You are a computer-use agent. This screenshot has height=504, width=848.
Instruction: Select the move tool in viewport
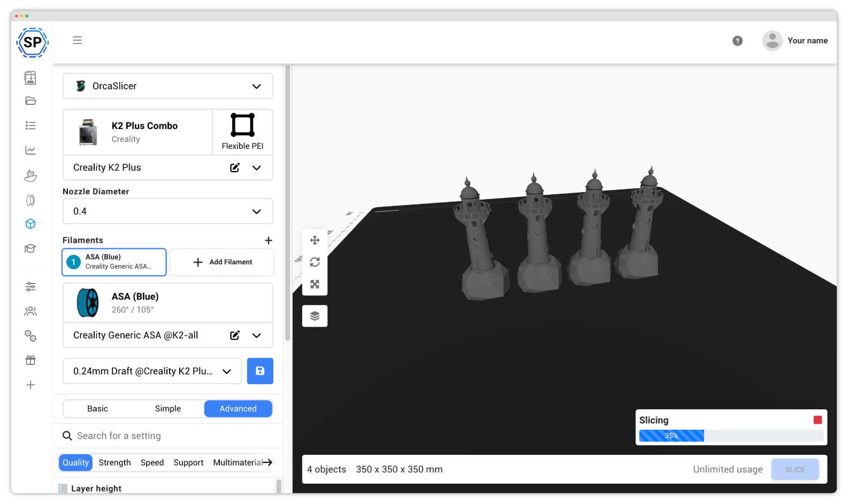pos(315,240)
